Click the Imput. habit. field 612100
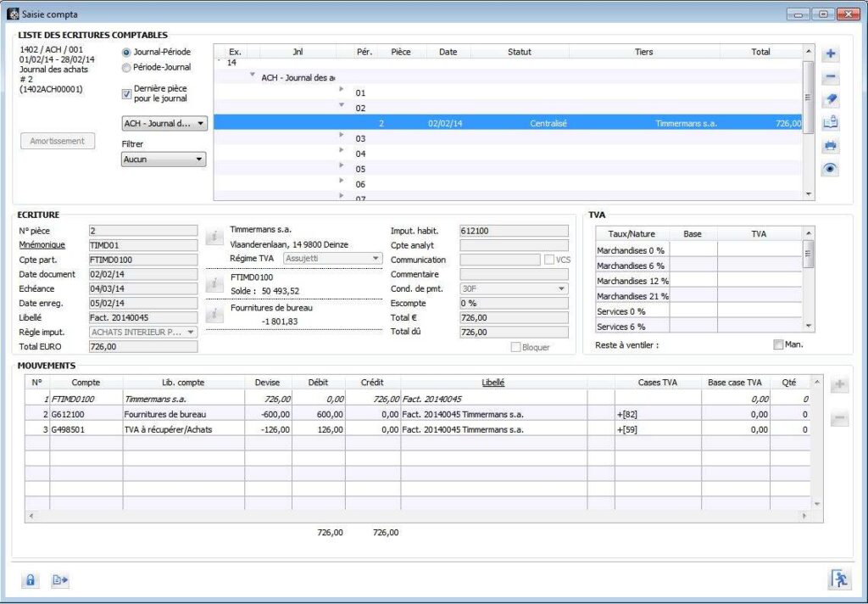868x604 pixels. [514, 231]
